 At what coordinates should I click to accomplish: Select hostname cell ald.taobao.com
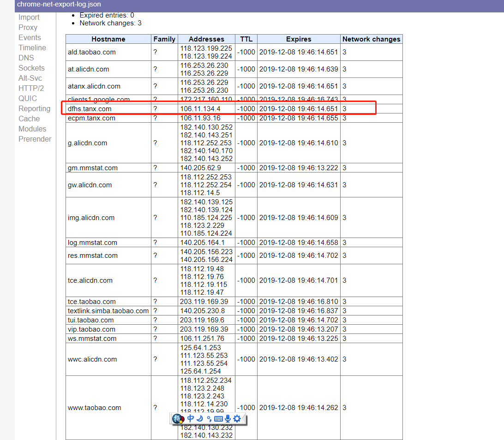coord(108,53)
